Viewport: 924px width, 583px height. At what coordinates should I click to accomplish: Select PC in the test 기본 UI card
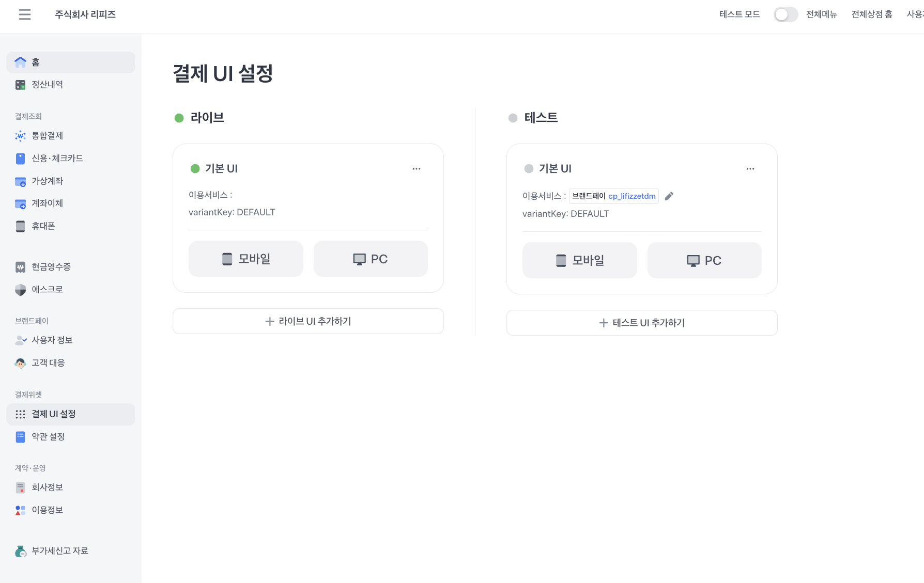coord(704,260)
